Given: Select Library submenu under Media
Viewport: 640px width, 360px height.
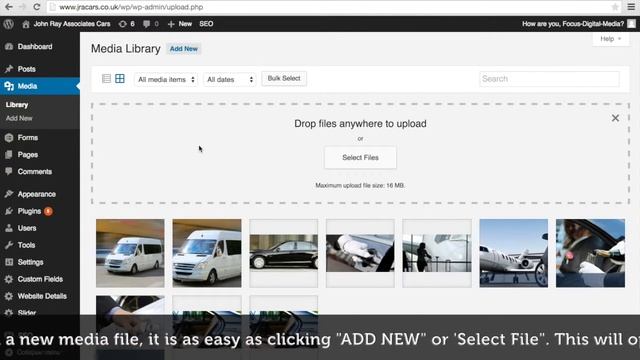Looking at the screenshot, I should (17, 105).
